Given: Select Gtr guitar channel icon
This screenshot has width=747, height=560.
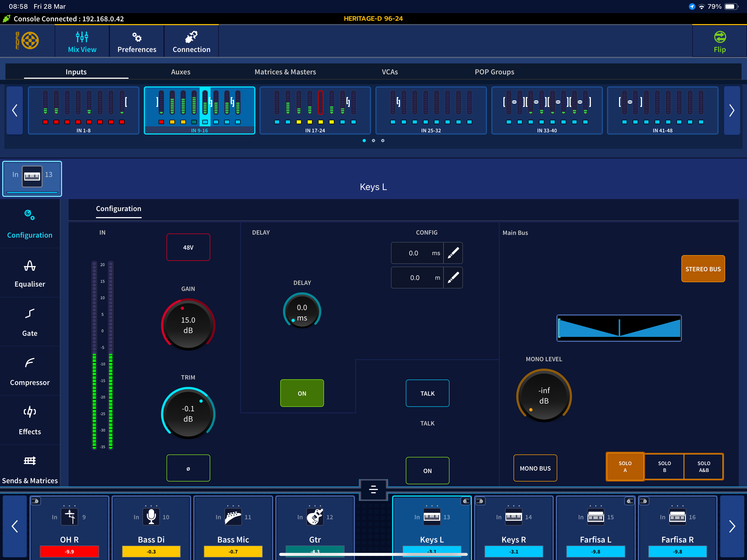Looking at the screenshot, I should click(x=315, y=517).
